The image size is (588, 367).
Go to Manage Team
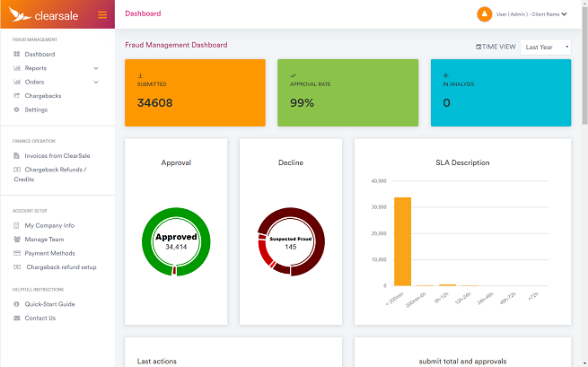(44, 240)
